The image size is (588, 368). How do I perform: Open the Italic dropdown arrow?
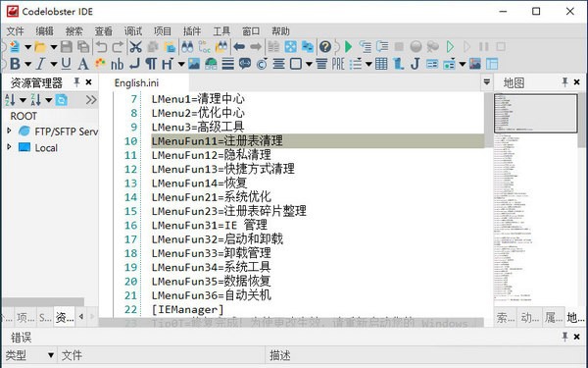click(54, 64)
